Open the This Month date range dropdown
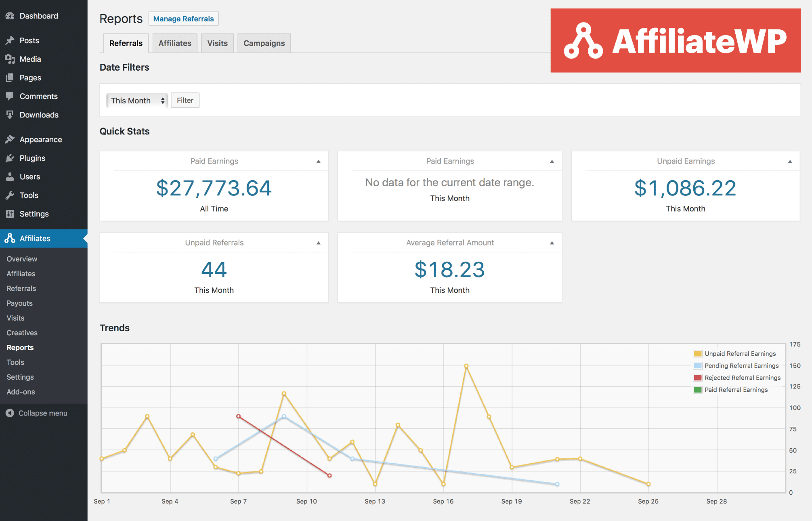The width and height of the screenshot is (812, 521). [x=137, y=101]
